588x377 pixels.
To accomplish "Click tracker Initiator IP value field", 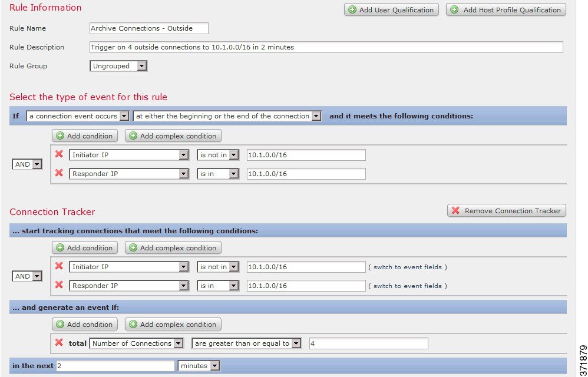I will point(306,267).
